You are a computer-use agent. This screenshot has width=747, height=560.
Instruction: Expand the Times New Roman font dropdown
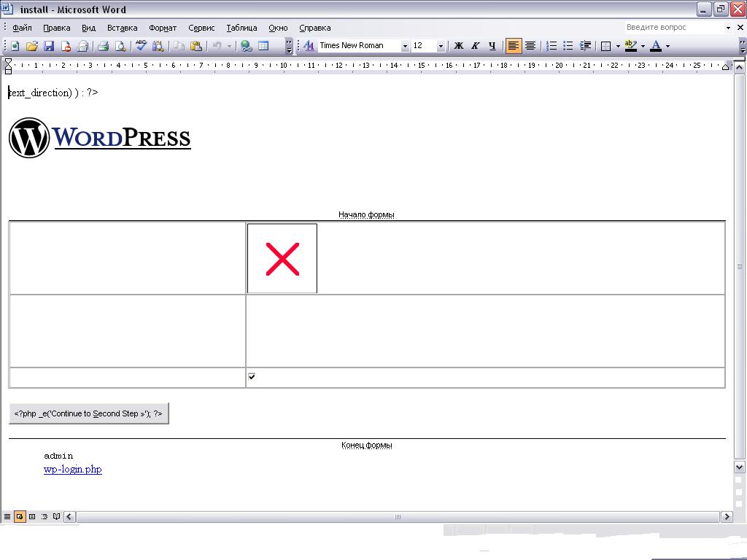pos(405,46)
